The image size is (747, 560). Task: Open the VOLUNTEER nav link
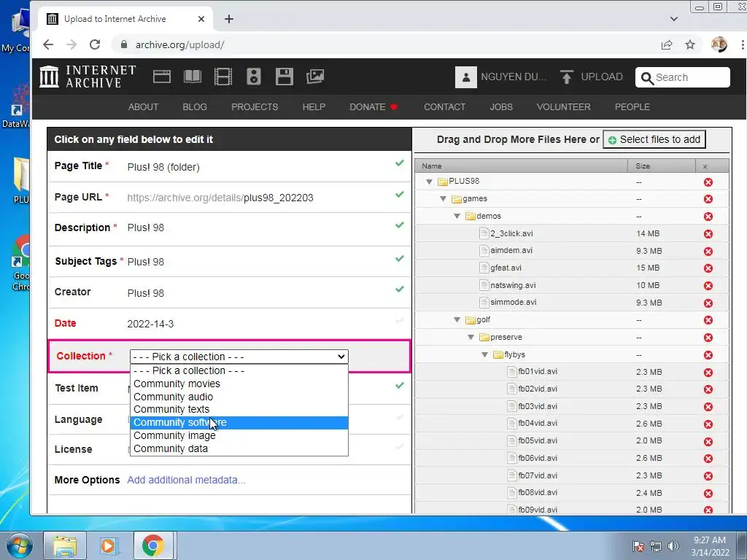[564, 107]
